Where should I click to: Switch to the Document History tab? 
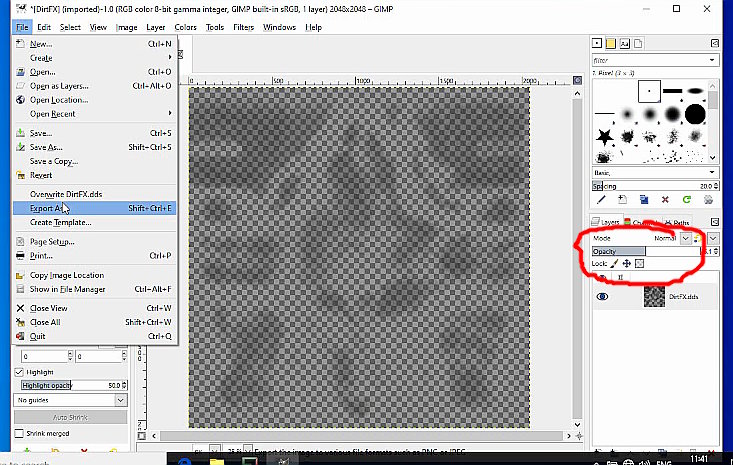638,43
